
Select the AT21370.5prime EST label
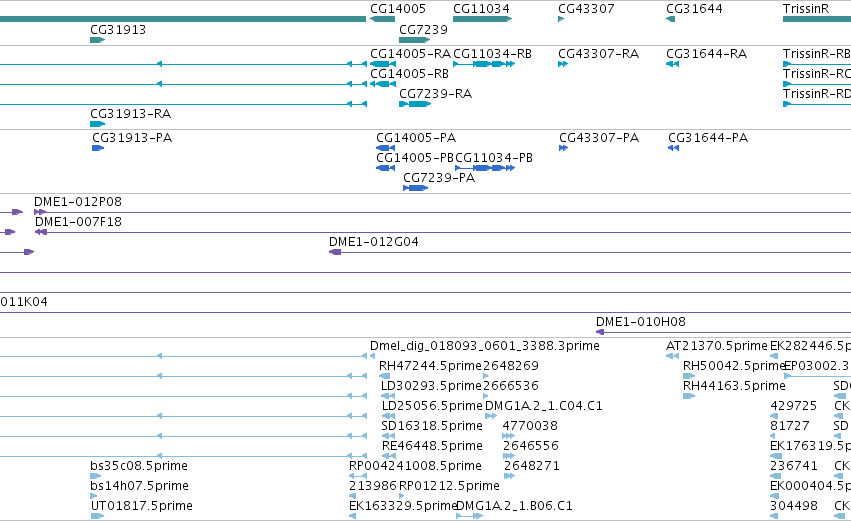click(x=717, y=346)
